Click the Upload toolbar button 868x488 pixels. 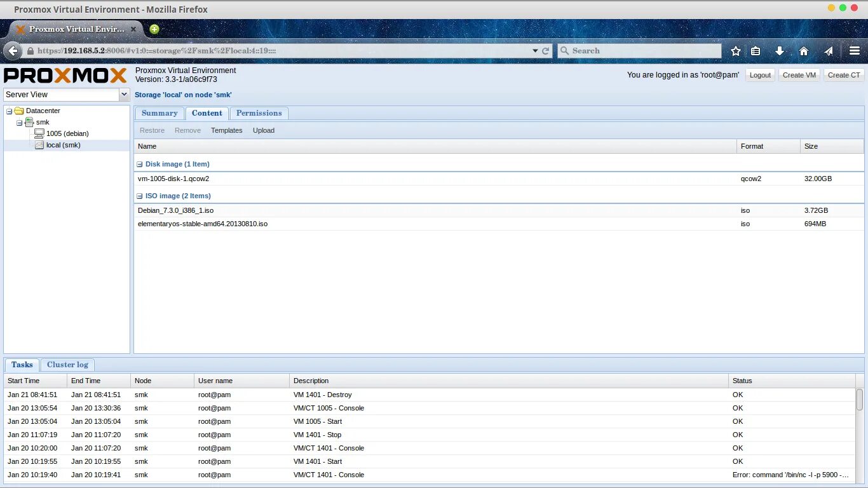(x=264, y=130)
